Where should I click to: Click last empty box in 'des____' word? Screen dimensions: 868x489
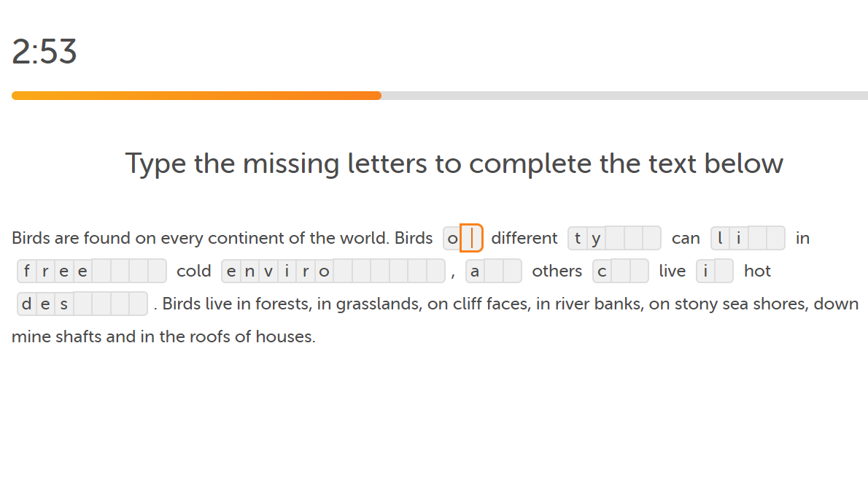[139, 304]
